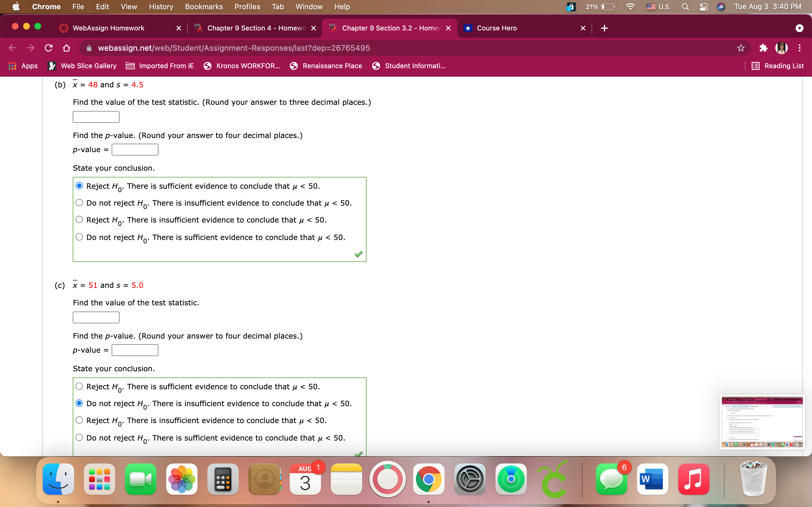Open the Kronos WORKFOR... bookmark
This screenshot has height=507, width=812.
pos(242,66)
